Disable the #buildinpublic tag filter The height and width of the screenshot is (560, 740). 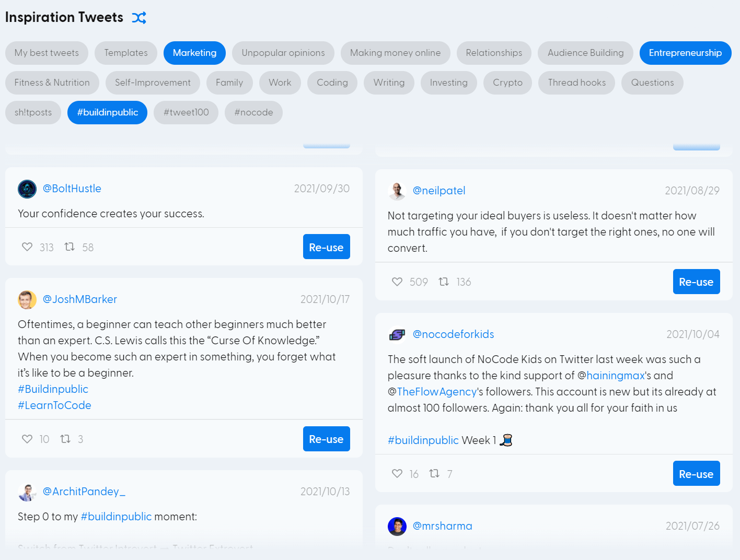click(108, 112)
